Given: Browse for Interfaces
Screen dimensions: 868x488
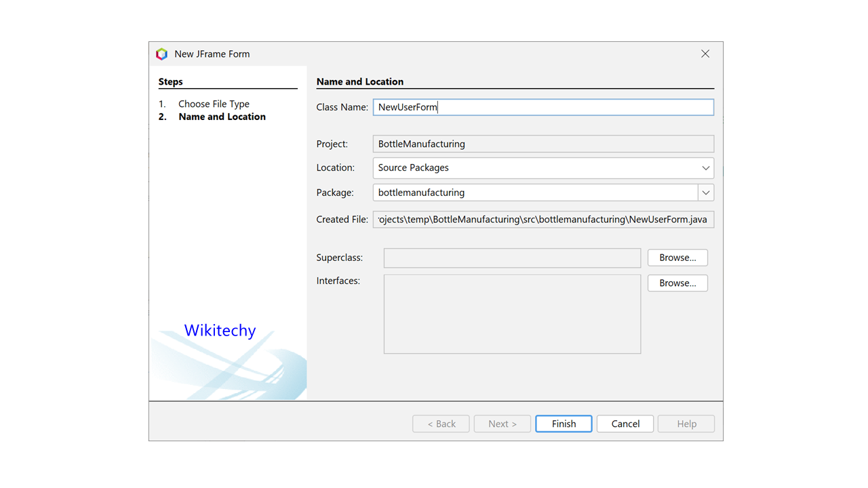Looking at the screenshot, I should 677,283.
